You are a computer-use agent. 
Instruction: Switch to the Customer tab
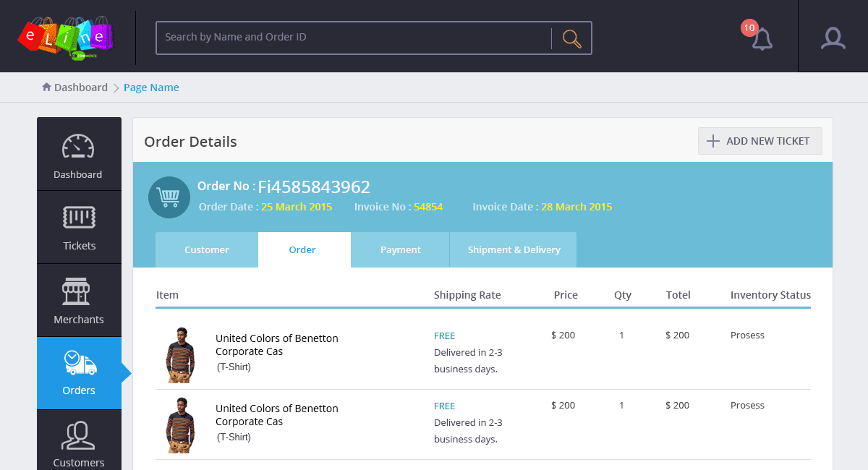point(207,250)
